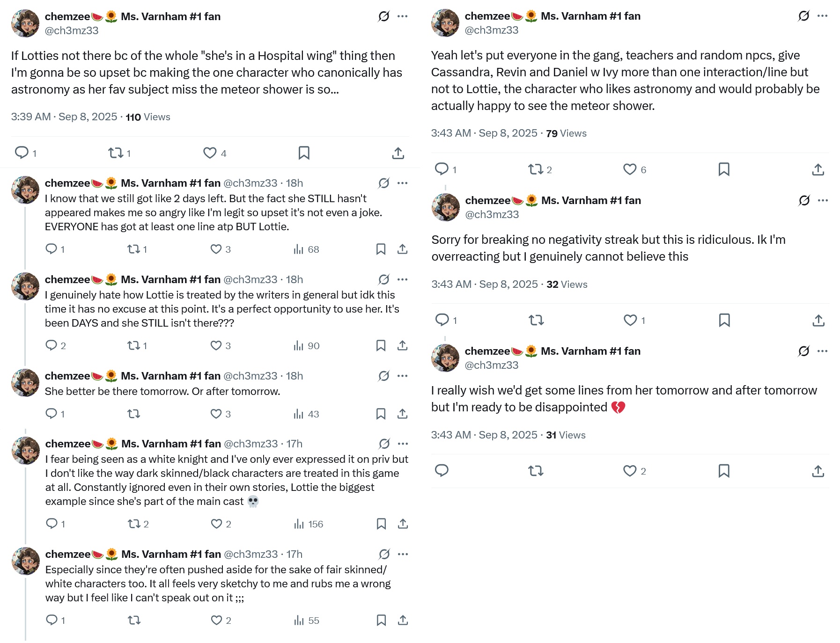Open more menu on 'She better be there' tweet
Viewport: 840px width, 643px height.
point(402,376)
